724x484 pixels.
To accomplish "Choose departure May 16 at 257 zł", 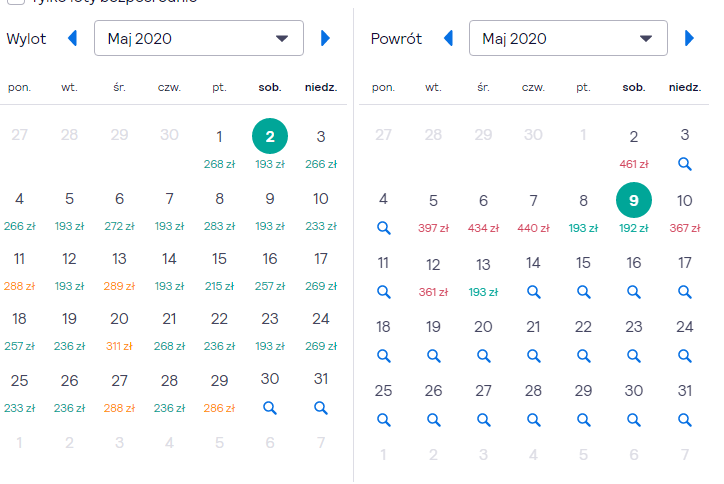I will 270,271.
